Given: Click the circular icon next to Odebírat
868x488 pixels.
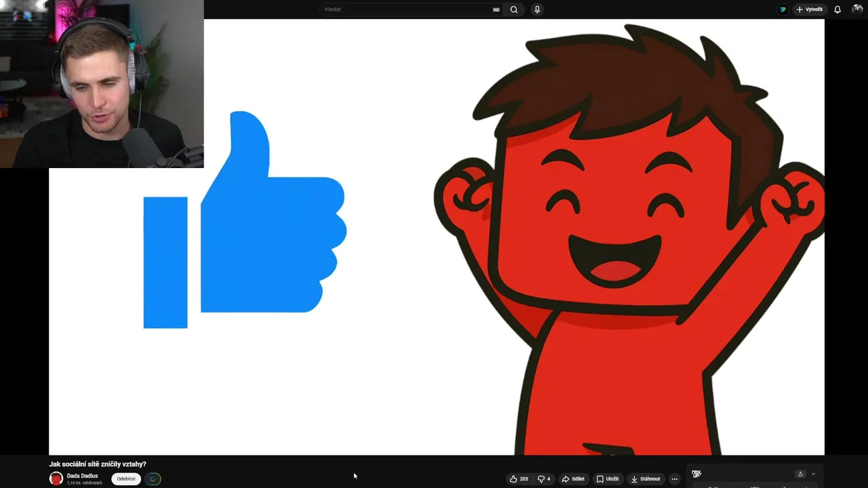Looking at the screenshot, I should (153, 479).
